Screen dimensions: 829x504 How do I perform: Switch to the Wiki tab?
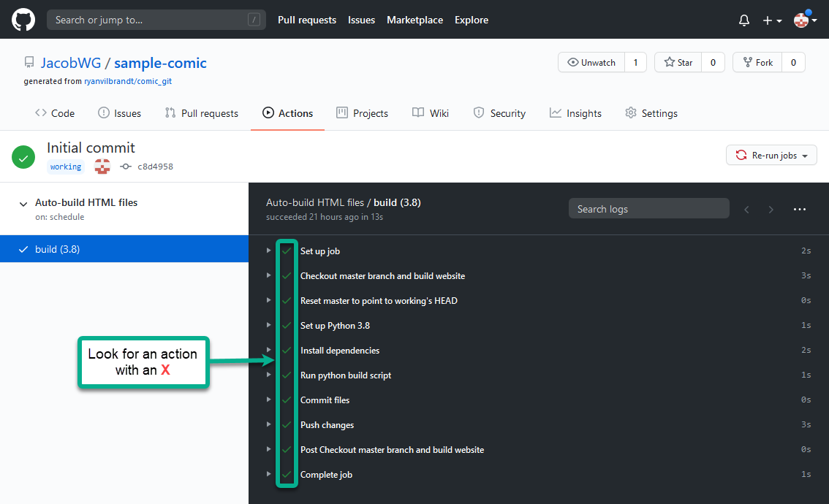click(431, 113)
